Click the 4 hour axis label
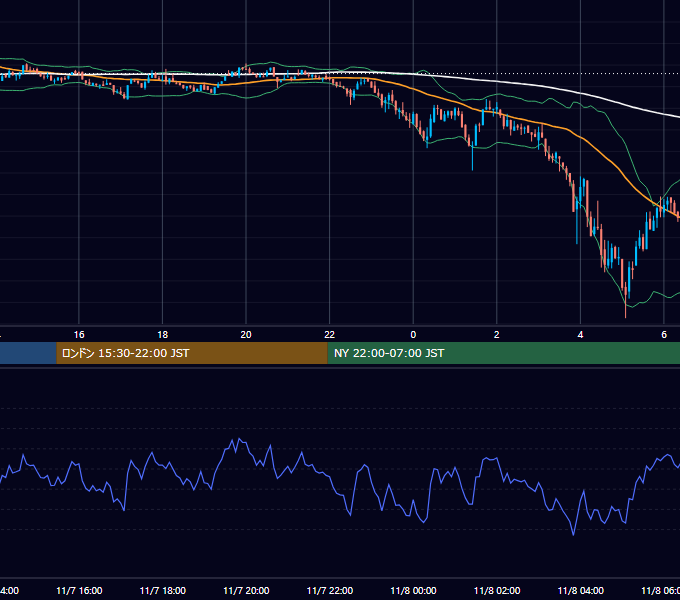This screenshot has height=600, width=680. [580, 335]
